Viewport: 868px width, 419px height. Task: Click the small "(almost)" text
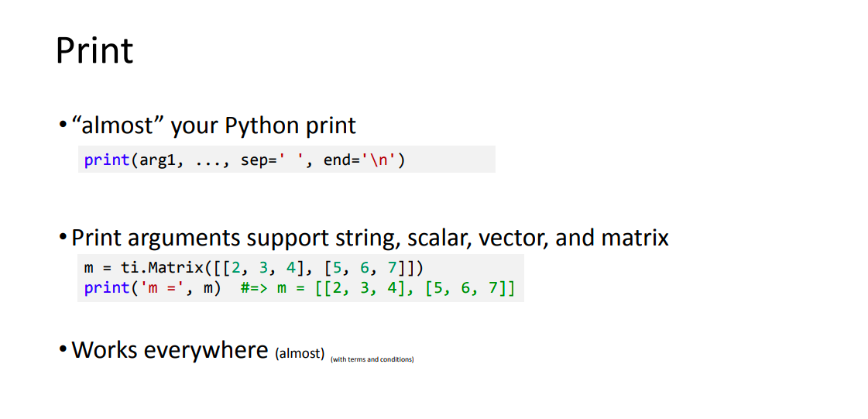click(299, 354)
